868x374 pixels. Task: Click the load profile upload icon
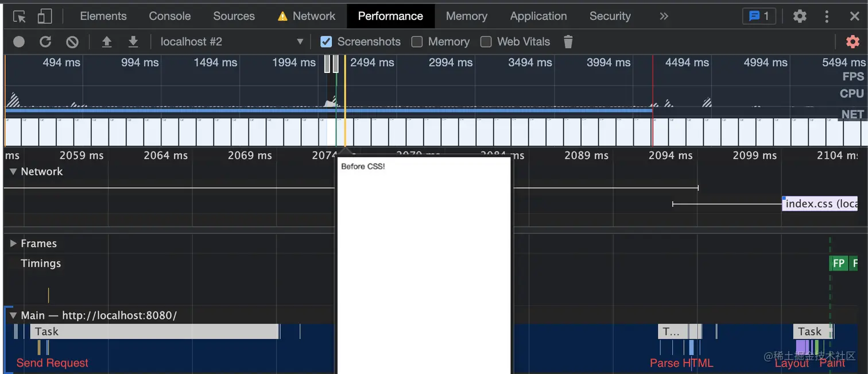pyautogui.click(x=107, y=41)
